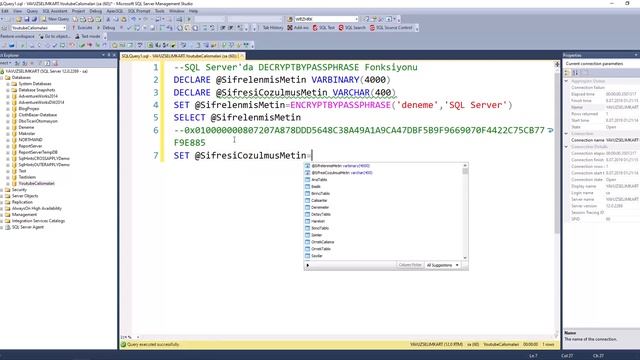The height and width of the screenshot is (360, 640).
Task: Choose @SifresiCozulmusMetin varchar suggestion
Action: [x=342, y=173]
